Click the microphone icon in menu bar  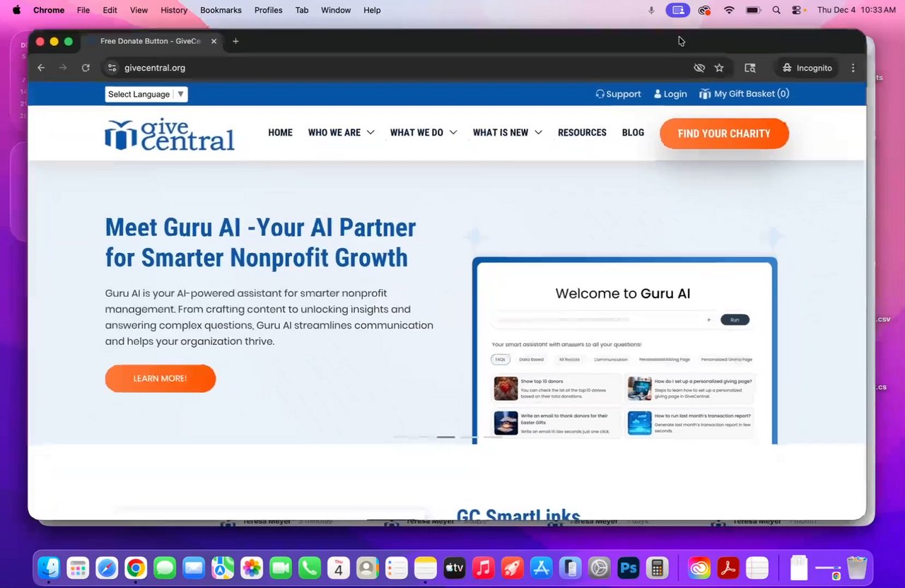pyautogui.click(x=651, y=10)
